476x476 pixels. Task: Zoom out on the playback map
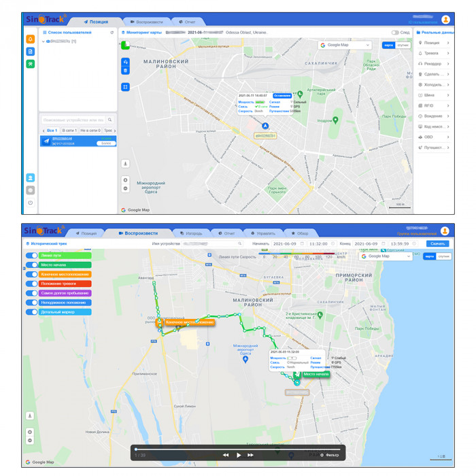30,441
